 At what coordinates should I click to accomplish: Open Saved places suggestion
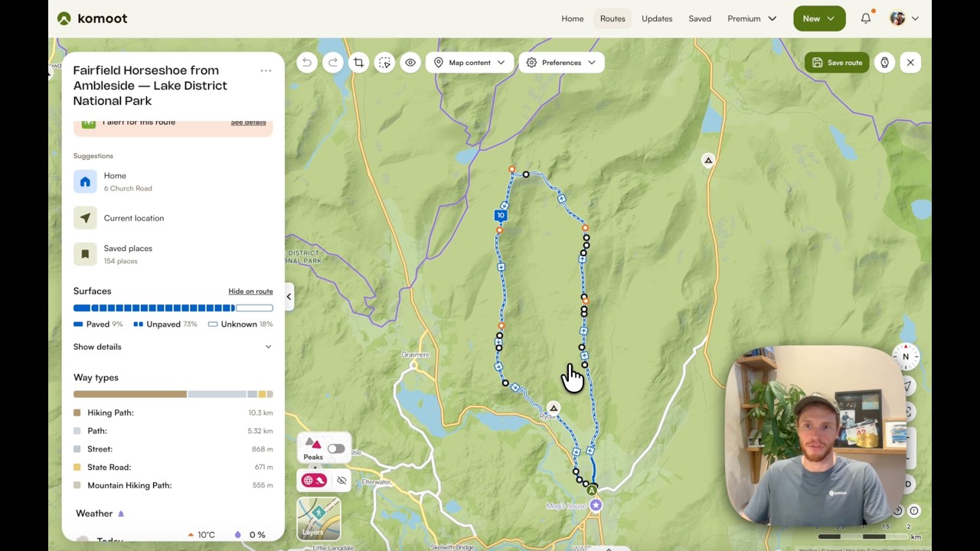(x=173, y=254)
